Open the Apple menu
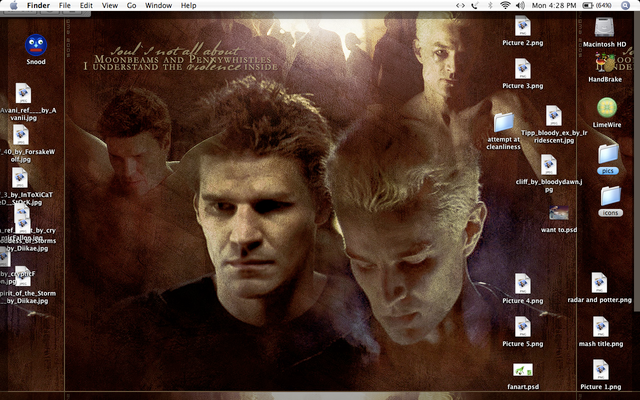The height and width of the screenshot is (400, 640). pos(13,5)
